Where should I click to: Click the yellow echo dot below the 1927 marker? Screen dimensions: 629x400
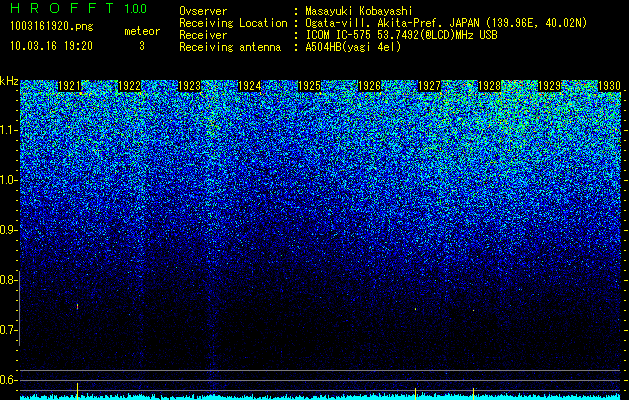pyautogui.click(x=415, y=309)
